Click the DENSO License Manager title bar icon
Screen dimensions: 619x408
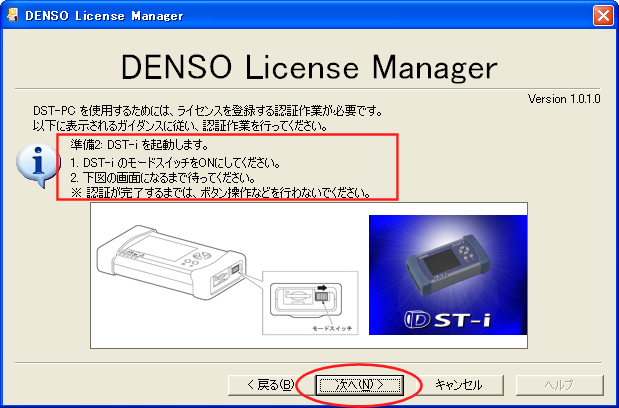(x=13, y=15)
